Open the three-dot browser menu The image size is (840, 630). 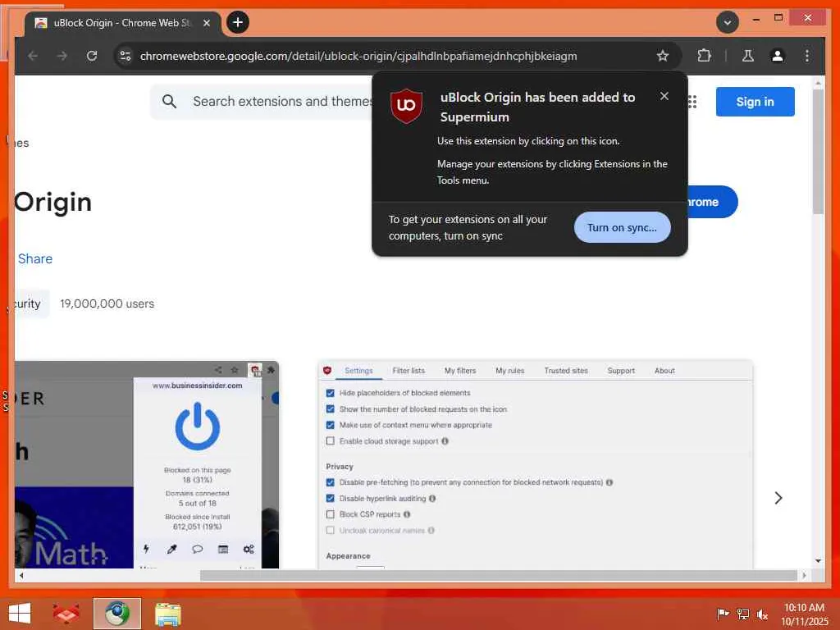click(x=807, y=56)
